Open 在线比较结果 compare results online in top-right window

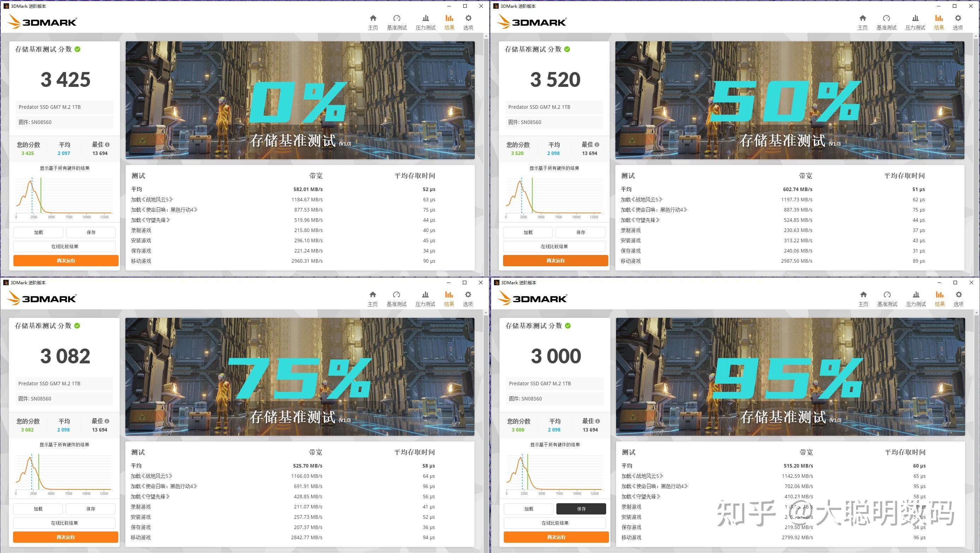(555, 246)
